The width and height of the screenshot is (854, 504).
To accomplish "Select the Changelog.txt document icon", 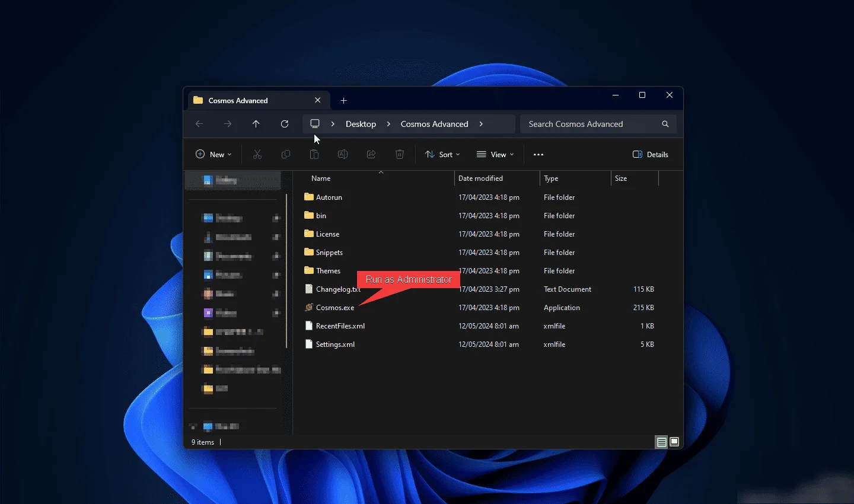I will coord(308,289).
